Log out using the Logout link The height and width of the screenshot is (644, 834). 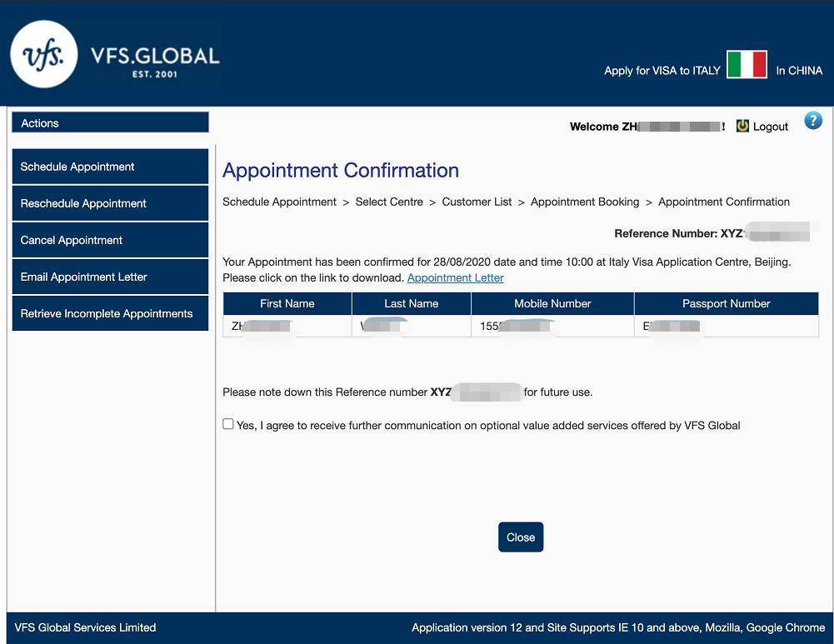(x=770, y=127)
